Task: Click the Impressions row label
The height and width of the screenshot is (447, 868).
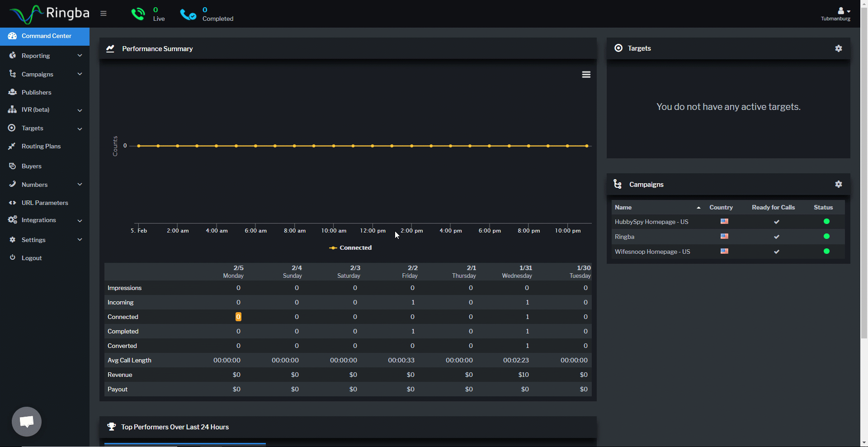Action: click(x=124, y=288)
